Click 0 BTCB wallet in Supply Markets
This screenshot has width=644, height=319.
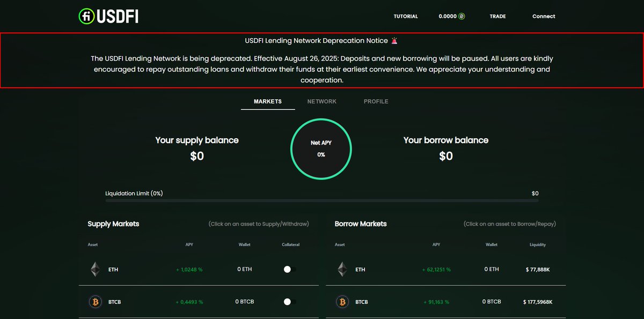(x=245, y=302)
